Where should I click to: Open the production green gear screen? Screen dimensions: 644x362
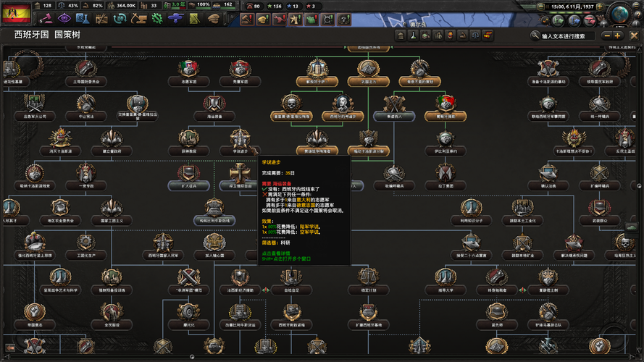tap(157, 19)
